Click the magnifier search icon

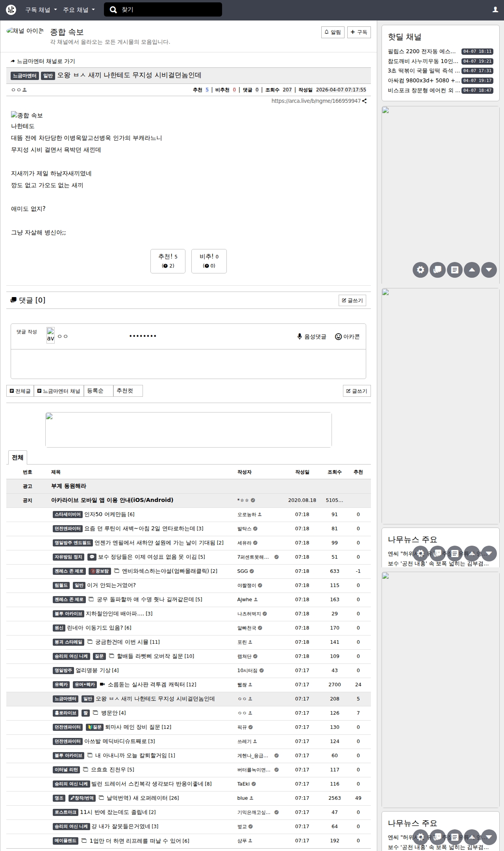113,10
